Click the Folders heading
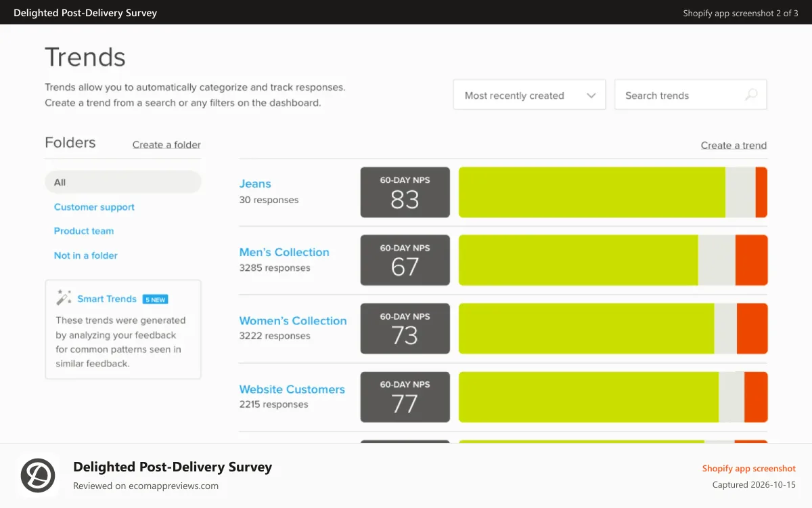This screenshot has height=508, width=812. click(x=70, y=143)
